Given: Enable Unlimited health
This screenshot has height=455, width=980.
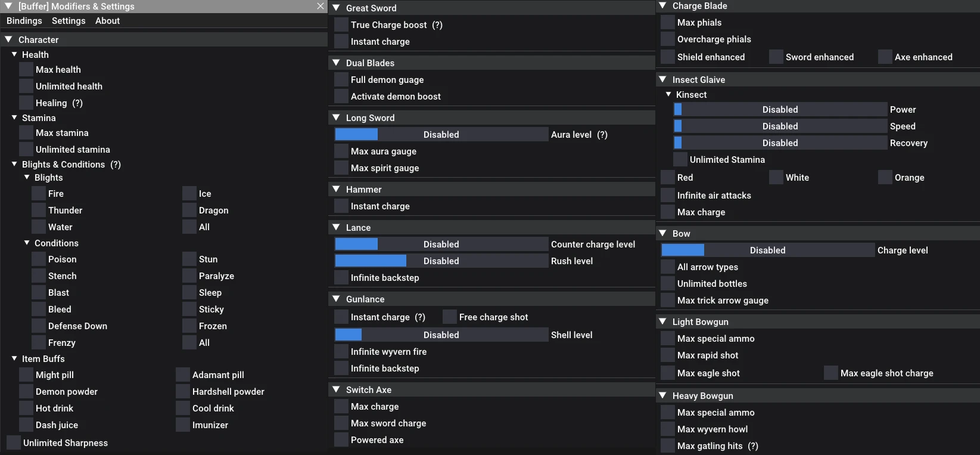Looking at the screenshot, I should [x=26, y=86].
